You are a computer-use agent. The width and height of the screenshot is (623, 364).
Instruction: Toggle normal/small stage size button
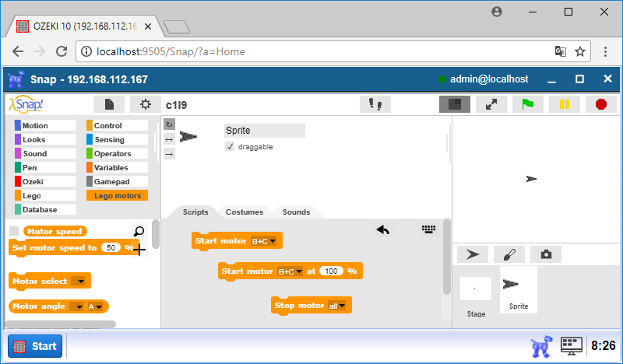click(x=455, y=104)
